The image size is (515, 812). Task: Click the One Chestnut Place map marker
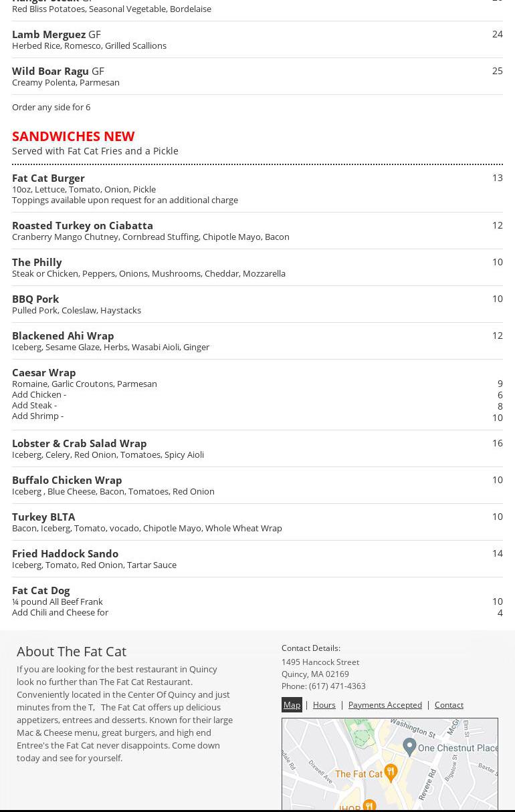(410, 746)
